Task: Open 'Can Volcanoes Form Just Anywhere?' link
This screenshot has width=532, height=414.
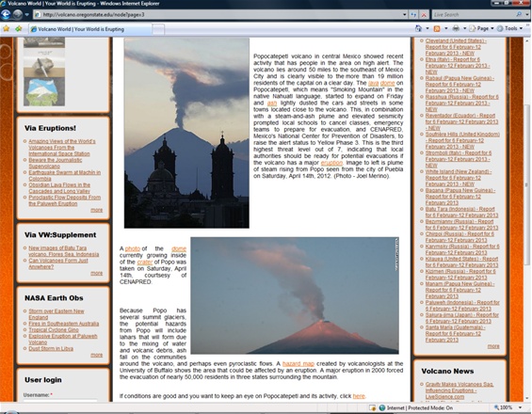Action: point(58,263)
